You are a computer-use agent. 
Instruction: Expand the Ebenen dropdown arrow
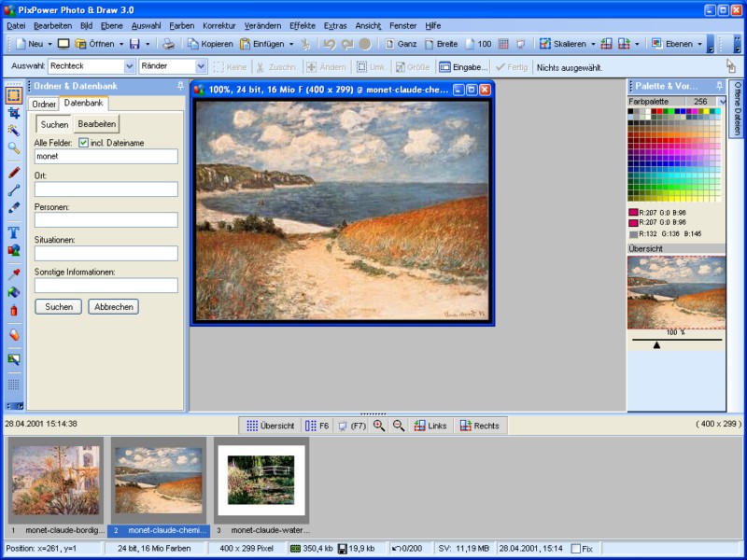click(x=699, y=44)
